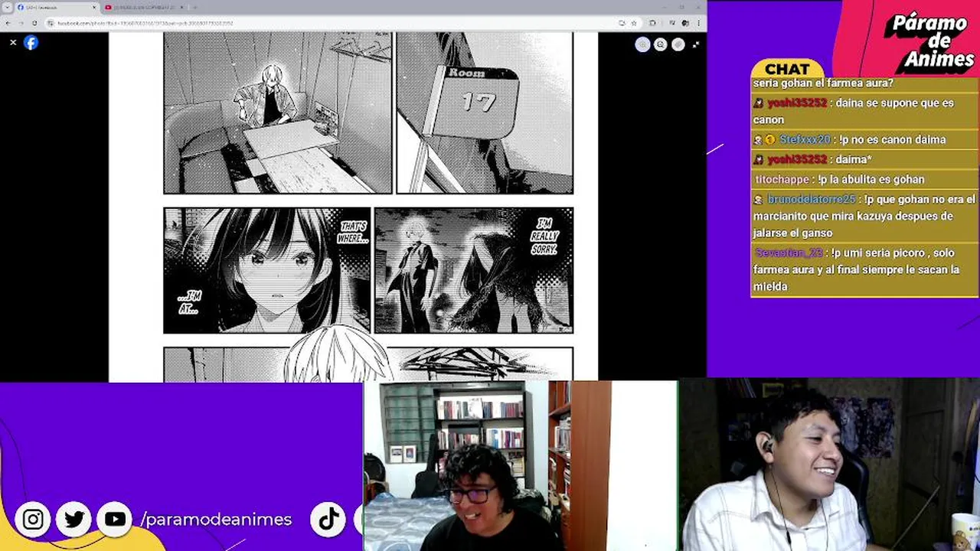Open the Chrome three-dot menu
980x551 pixels.
[698, 23]
